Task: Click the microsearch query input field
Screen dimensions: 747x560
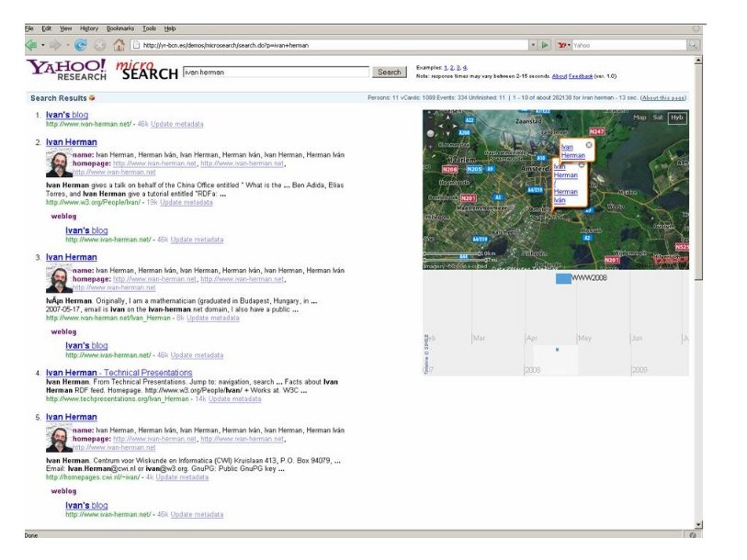Action: click(276, 72)
